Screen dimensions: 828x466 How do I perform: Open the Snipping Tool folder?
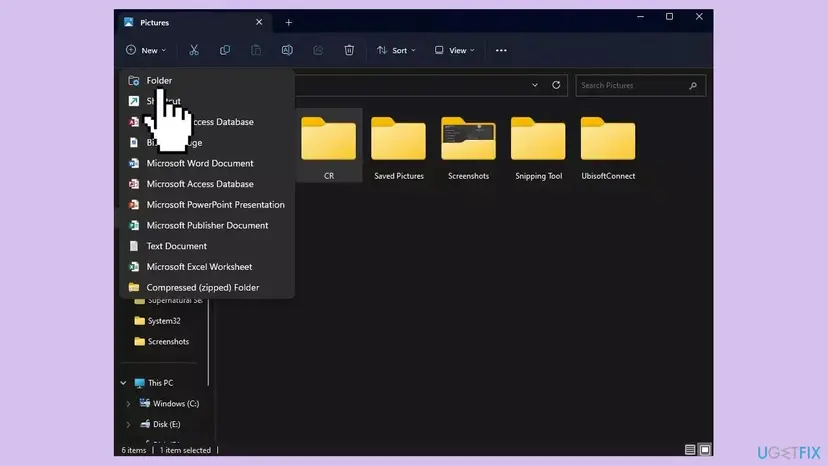538,148
